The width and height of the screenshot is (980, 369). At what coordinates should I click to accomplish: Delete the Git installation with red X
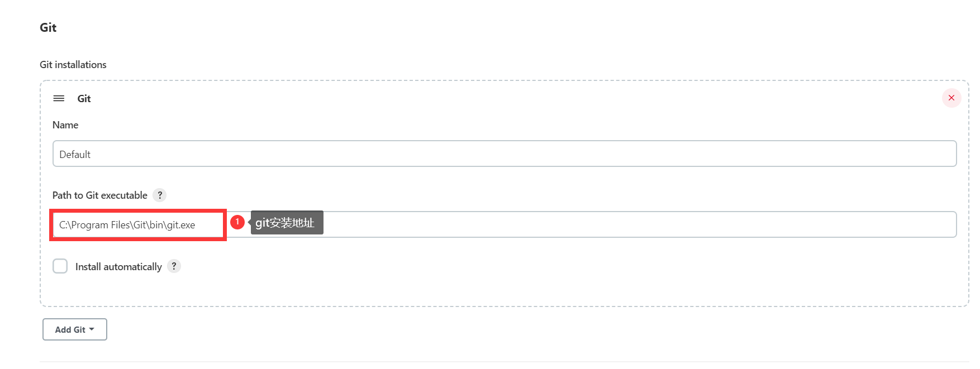[951, 98]
